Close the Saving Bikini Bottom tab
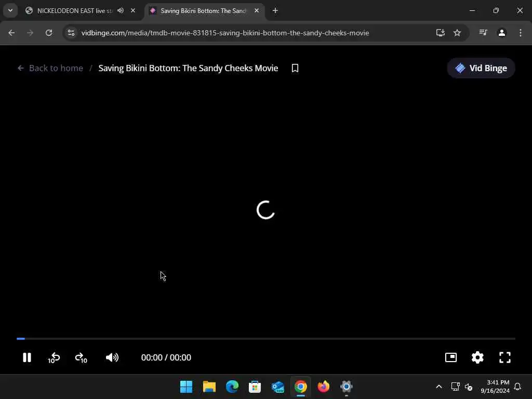Screen dimensions: 532x399 [x=257, y=10]
